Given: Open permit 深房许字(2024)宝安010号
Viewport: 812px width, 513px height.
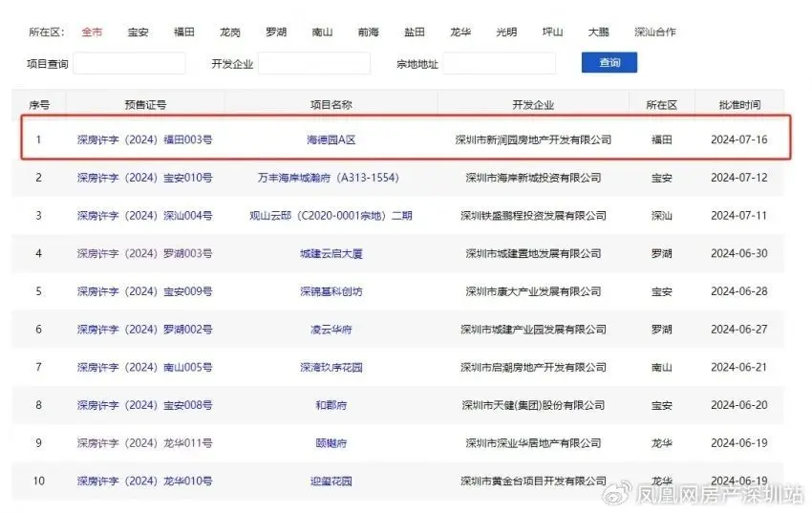Looking at the screenshot, I should 144,178.
